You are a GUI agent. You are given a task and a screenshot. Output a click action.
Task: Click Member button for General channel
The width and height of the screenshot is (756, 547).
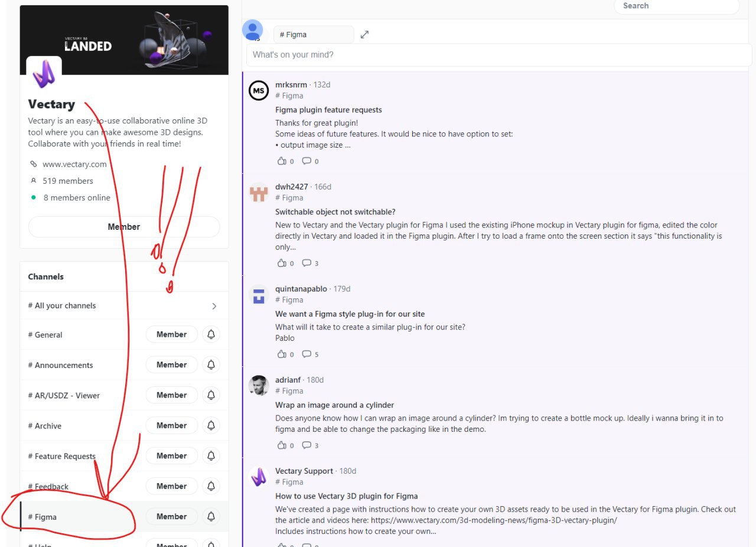tap(172, 334)
